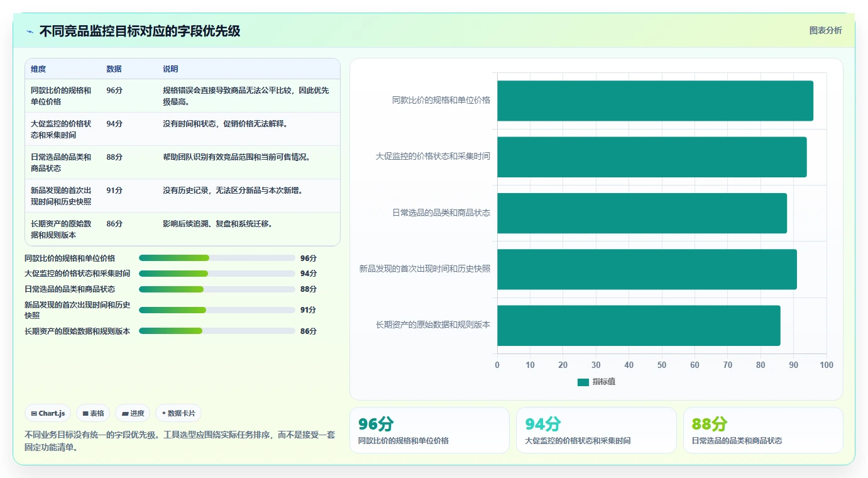Click the description 影响后续追溯、复盘和系统迁移
Viewport: 868px width, 478px height.
(217, 223)
